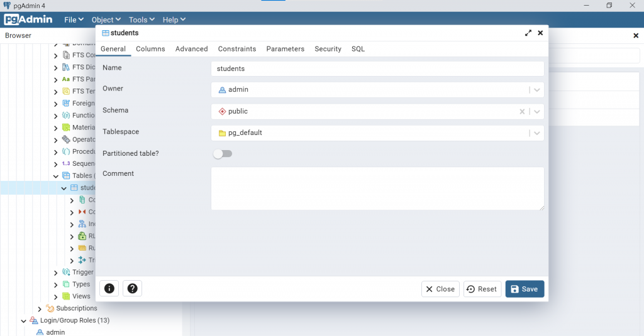Expand the Views tree node
This screenshot has height=336, width=644.
[56, 296]
